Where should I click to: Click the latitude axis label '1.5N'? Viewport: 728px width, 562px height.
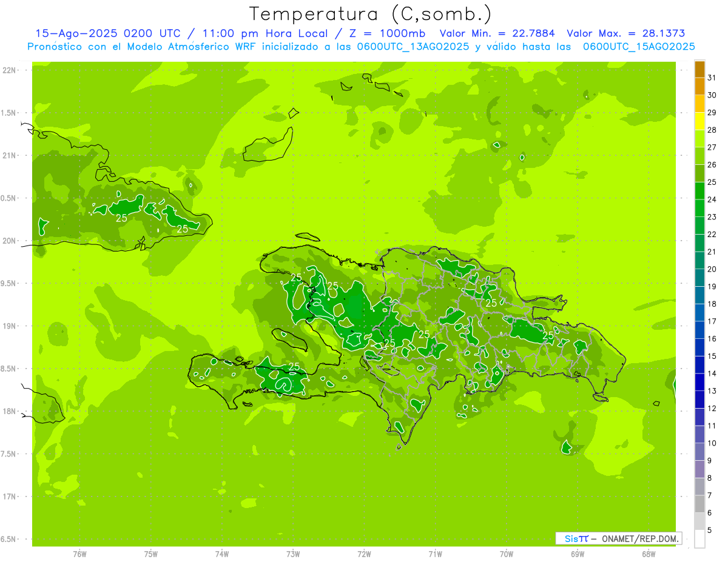tap(9, 113)
